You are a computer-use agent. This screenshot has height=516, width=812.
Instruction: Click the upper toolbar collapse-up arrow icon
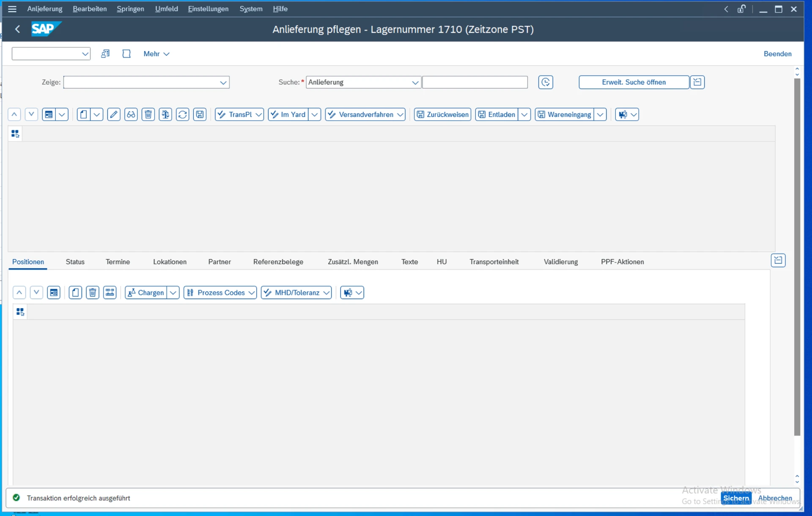14,114
